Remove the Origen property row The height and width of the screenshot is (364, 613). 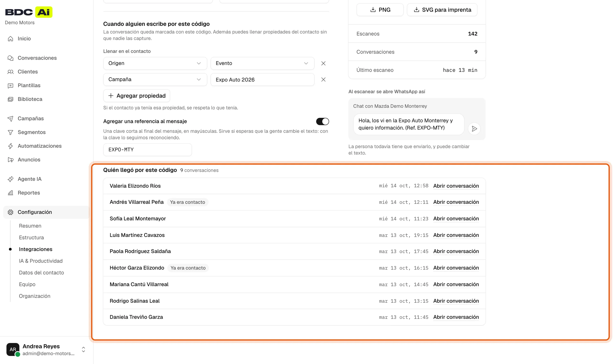pos(324,63)
